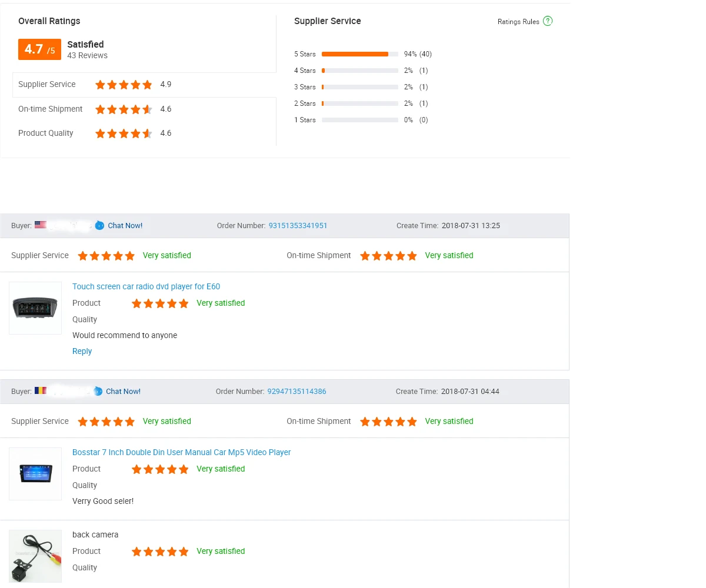Open Touch screen car radio dvd player link

[146, 287]
